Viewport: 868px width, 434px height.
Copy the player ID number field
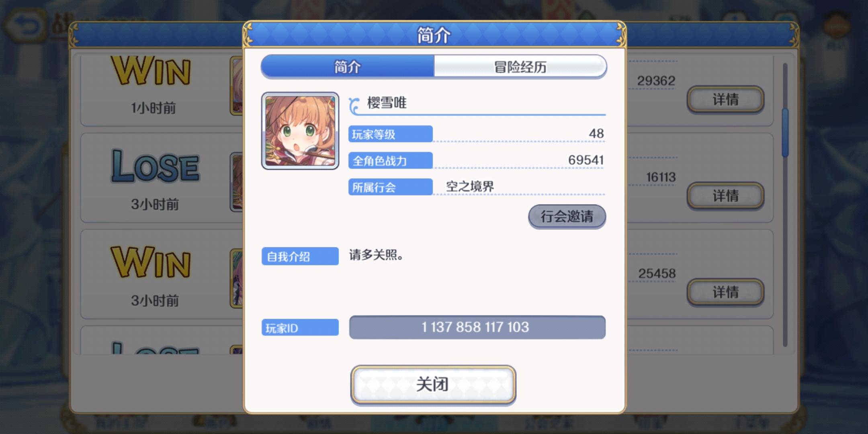(477, 327)
